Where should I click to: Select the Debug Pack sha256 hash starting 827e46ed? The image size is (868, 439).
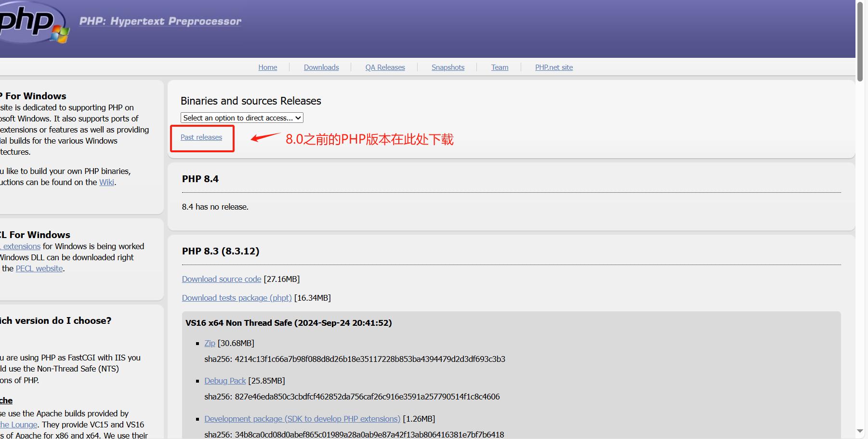(x=367, y=397)
